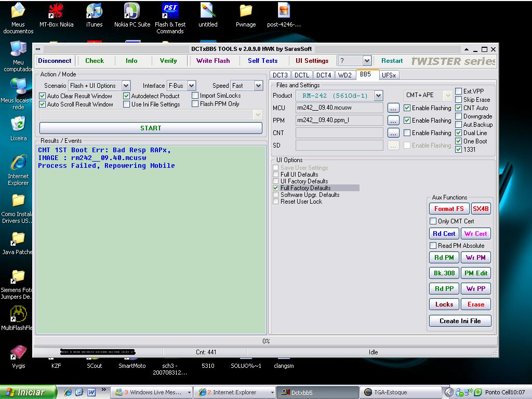Image resolution: width=532 pixels, height=399 pixels.
Task: Expand Windows Live Messenger taskbar group
Action: pos(189,392)
